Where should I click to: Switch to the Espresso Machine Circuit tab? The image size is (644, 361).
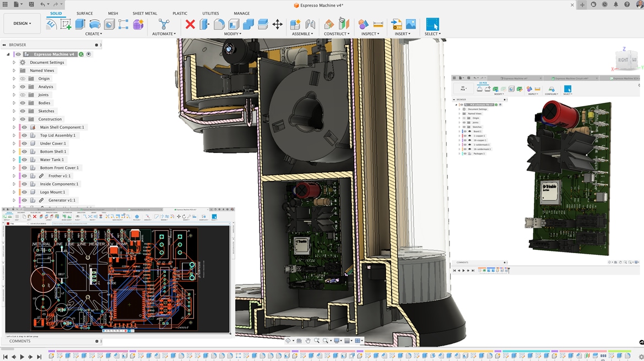click(570, 78)
